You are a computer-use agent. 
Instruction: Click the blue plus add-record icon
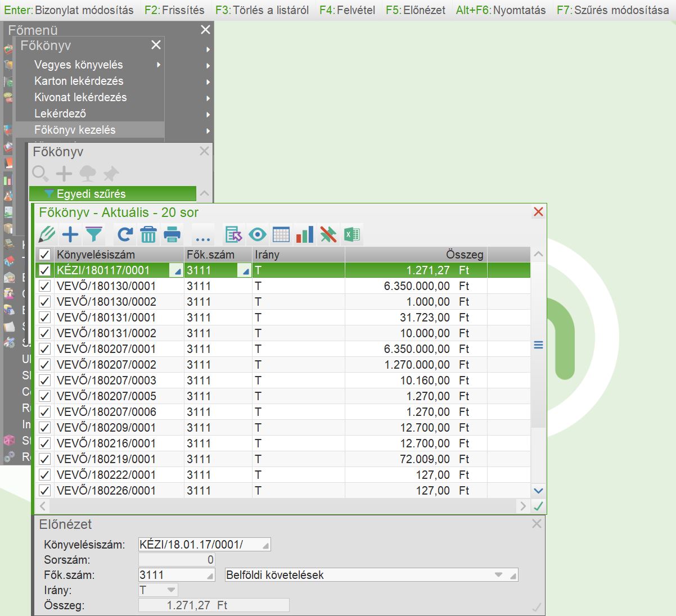[70, 234]
